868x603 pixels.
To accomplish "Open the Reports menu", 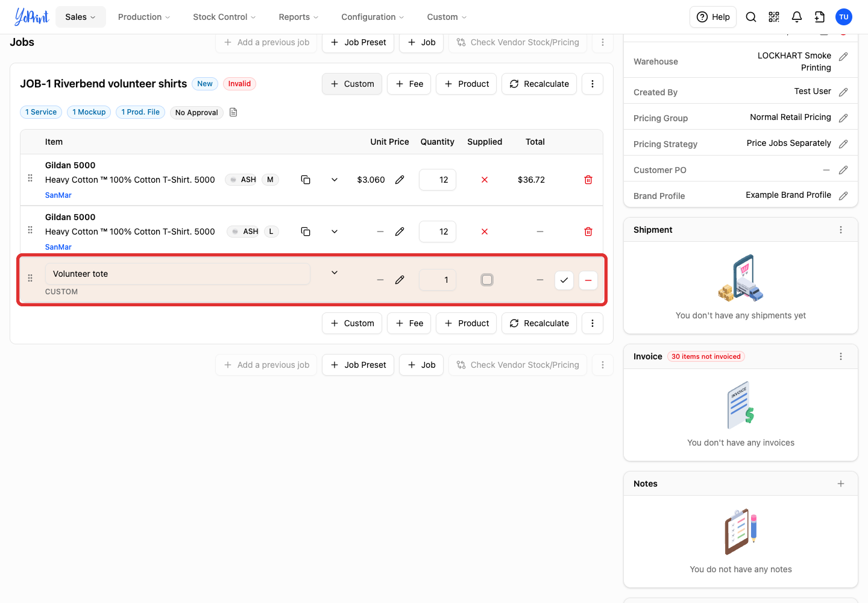I will point(298,17).
